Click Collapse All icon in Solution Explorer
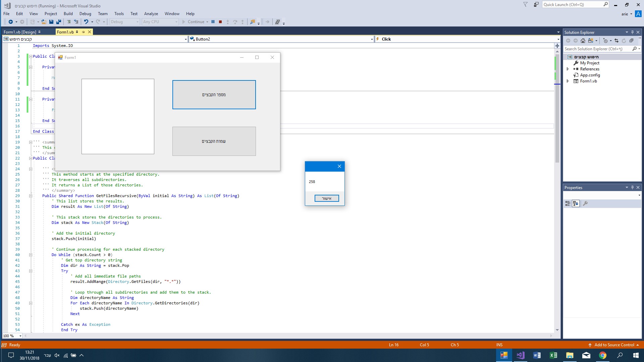The height and width of the screenshot is (362, 644). (x=631, y=41)
